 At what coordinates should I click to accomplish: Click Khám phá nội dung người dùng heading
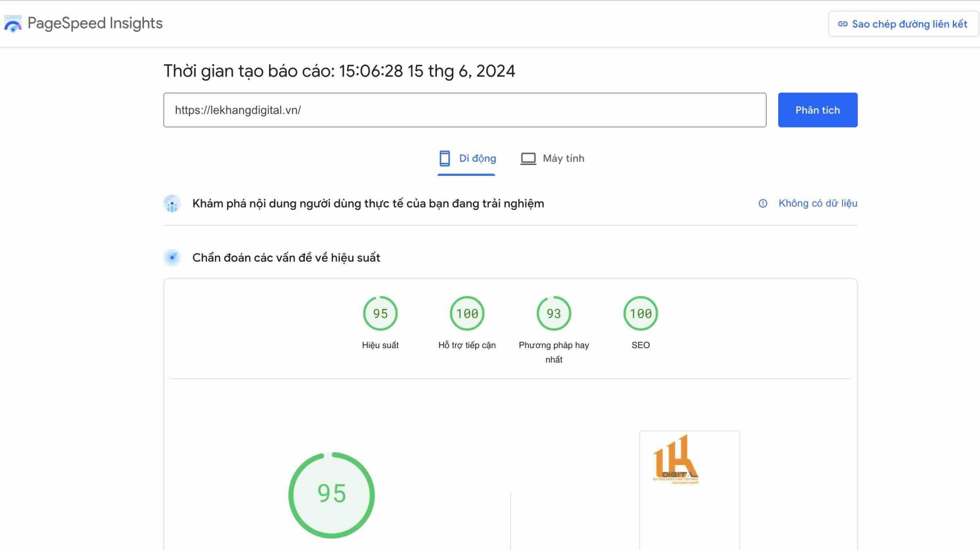tap(368, 203)
